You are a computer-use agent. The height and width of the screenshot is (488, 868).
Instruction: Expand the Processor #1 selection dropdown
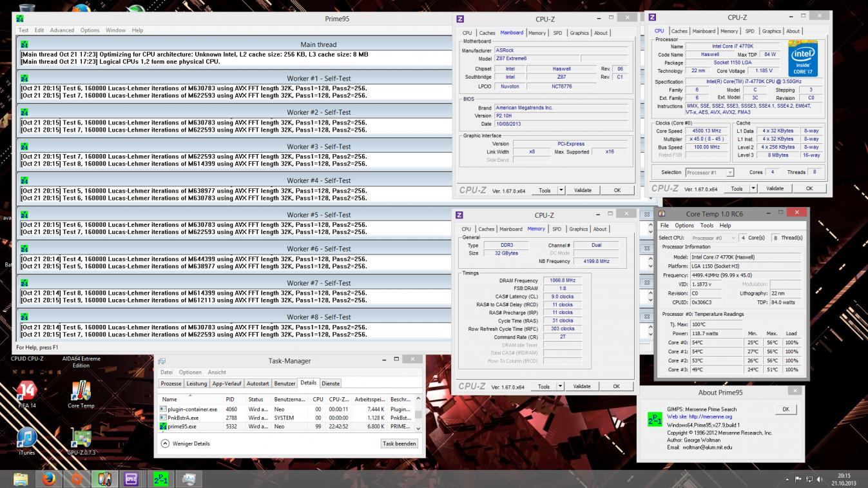point(729,173)
